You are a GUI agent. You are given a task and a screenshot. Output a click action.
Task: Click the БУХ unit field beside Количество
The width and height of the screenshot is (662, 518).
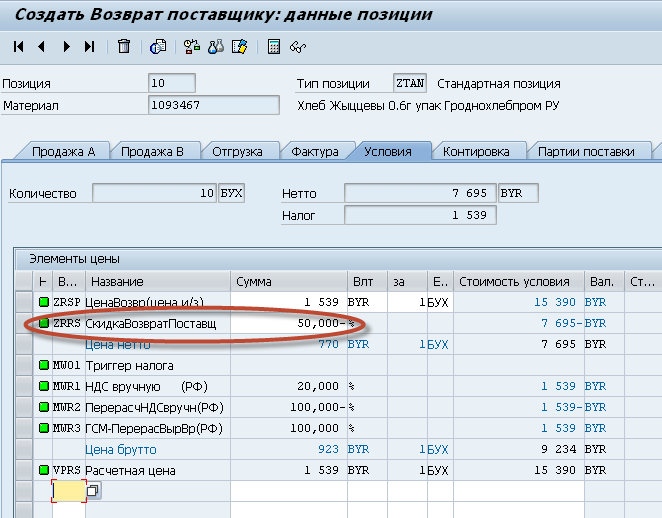(x=231, y=193)
